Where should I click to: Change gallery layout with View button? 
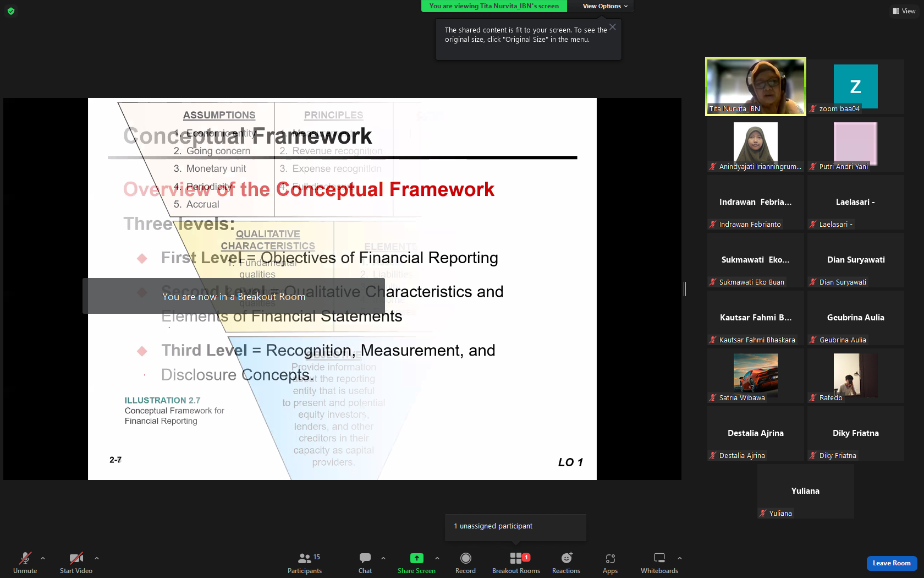[x=904, y=11]
